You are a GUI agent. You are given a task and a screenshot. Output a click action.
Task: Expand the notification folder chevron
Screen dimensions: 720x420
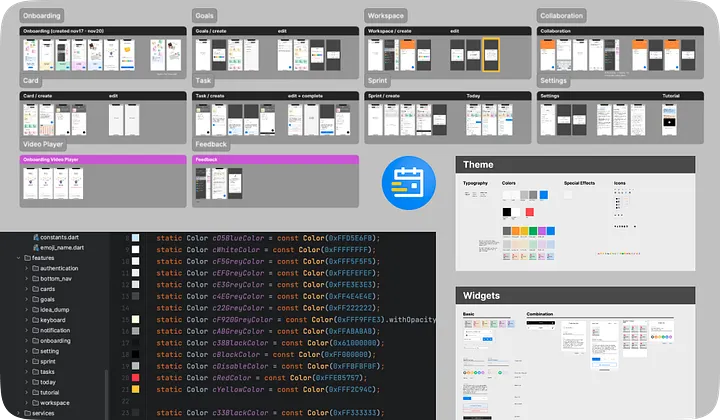26,330
